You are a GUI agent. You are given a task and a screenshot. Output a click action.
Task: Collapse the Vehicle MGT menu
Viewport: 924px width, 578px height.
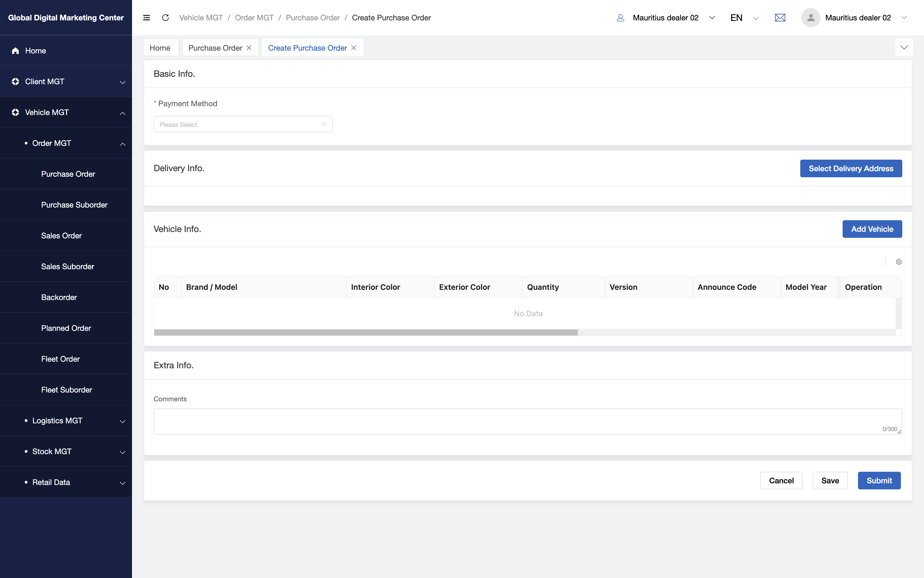(123, 113)
